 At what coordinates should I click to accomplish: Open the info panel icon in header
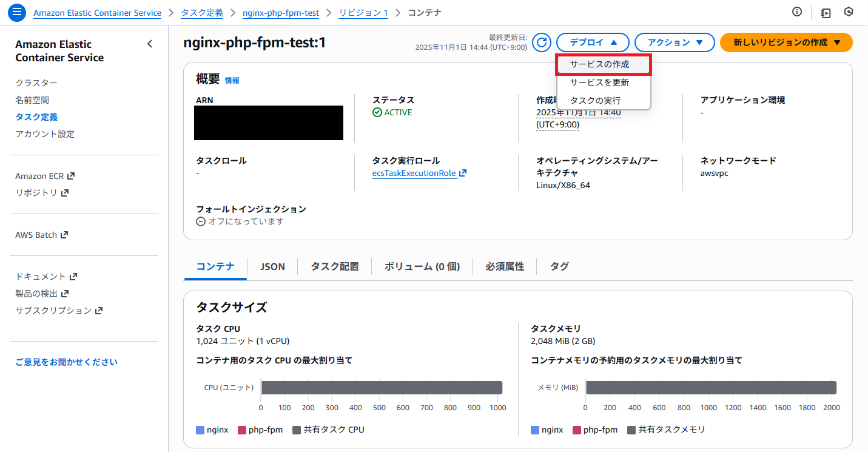point(797,12)
